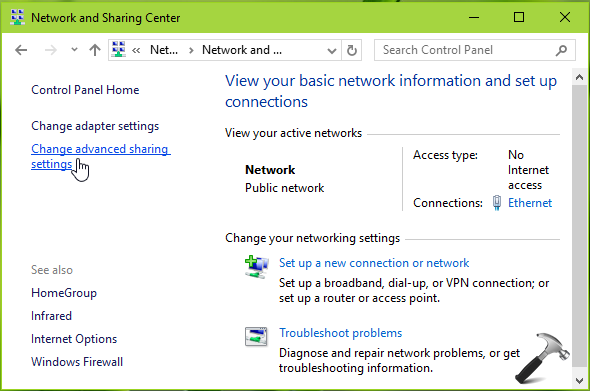590x391 pixels.
Task: Close the Network and Sharing Center window
Action: [x=564, y=17]
